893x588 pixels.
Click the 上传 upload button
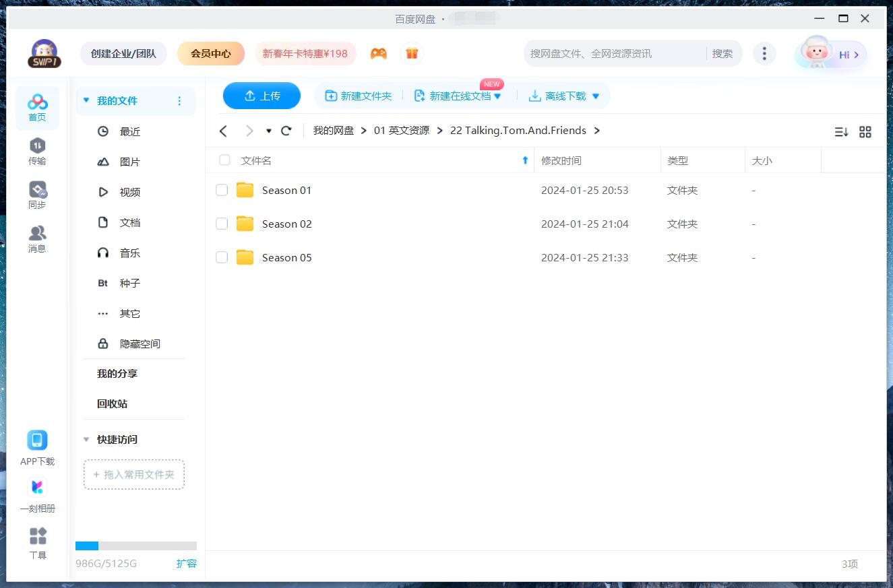261,96
